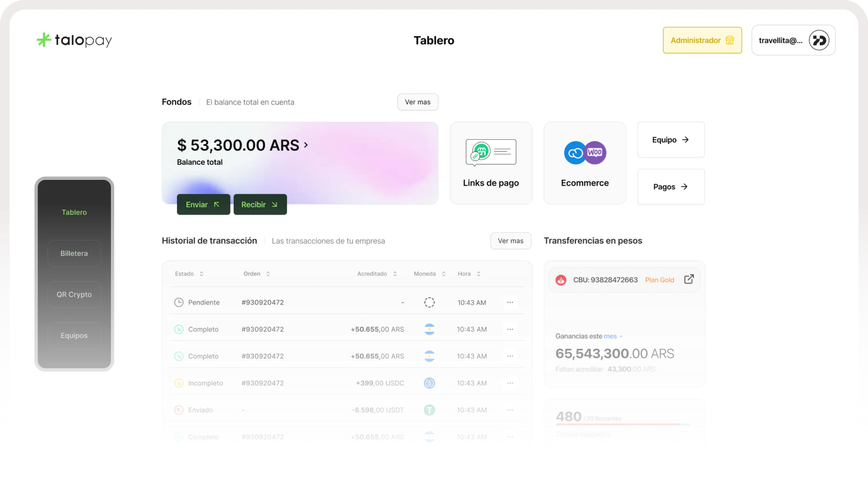
Task: Open Equipos in the sidebar
Action: coord(74,336)
